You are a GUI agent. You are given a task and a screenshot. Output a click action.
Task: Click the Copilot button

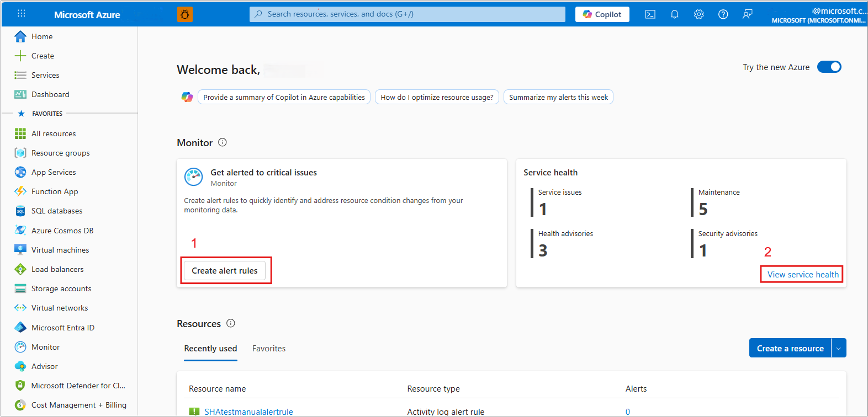point(602,14)
